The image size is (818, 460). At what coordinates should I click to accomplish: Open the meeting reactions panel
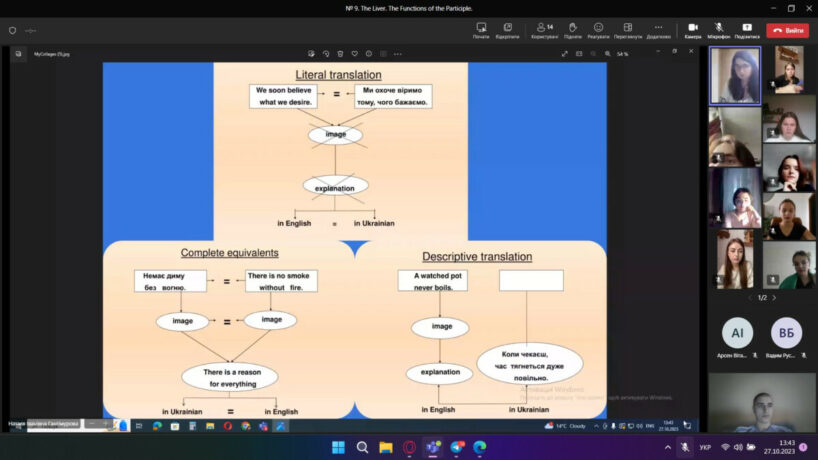tap(598, 30)
